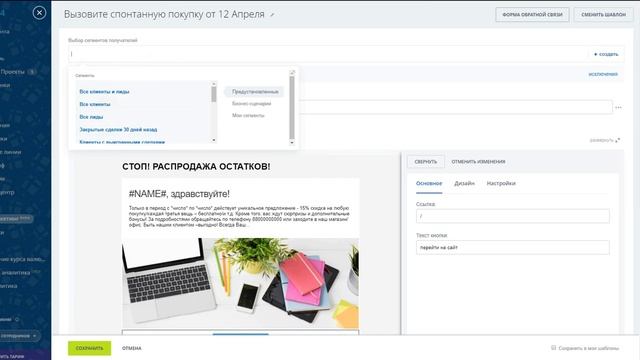Click 'Сменить шаблон' button
This screenshot has height=360, width=640.
point(603,15)
